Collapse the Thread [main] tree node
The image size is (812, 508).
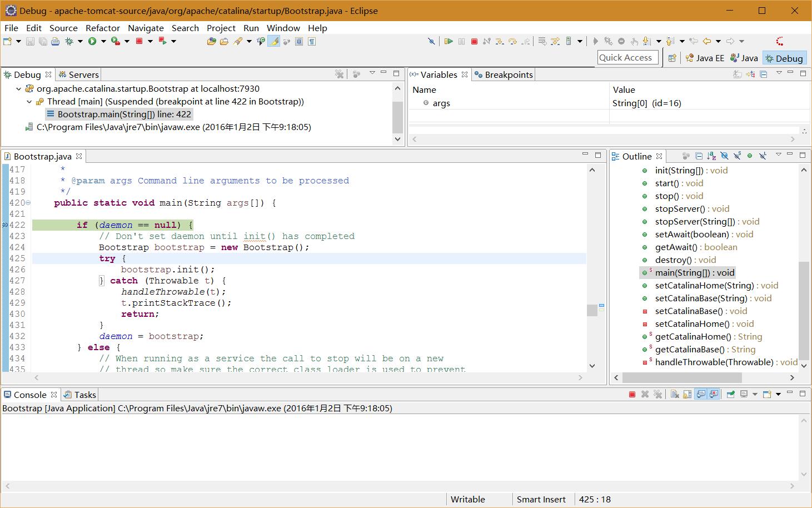coord(29,102)
